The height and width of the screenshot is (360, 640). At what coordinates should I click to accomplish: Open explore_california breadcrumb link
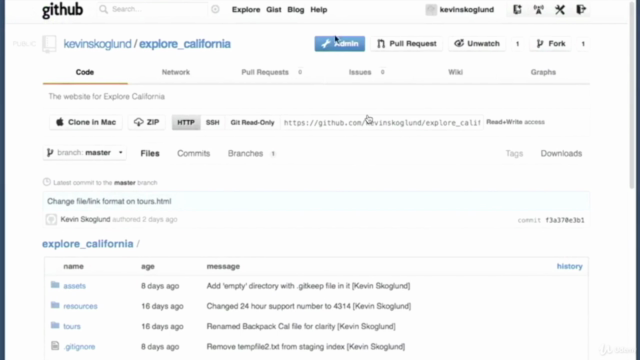coord(87,244)
